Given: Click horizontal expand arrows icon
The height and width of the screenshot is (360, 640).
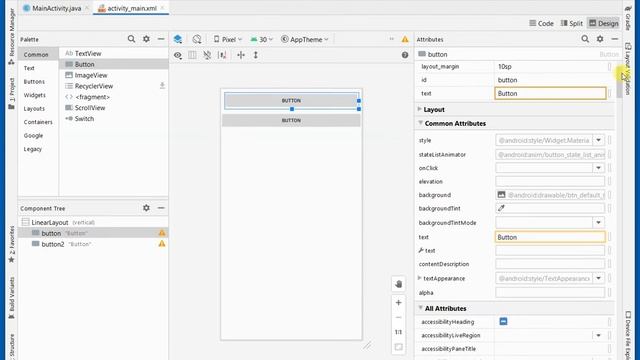Looking at the screenshot, I should (x=241, y=55).
